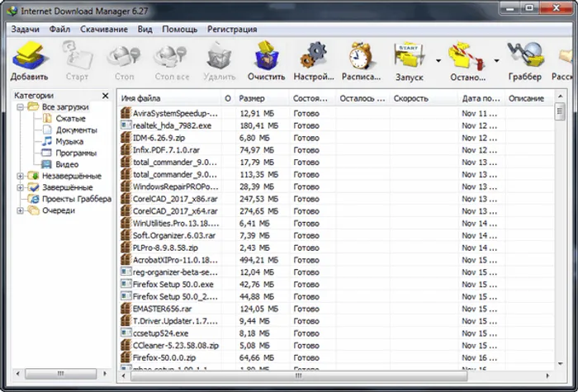This screenshot has height=392, width=578.
Task: Click the download list scroll-down arrow
Action: point(560,364)
